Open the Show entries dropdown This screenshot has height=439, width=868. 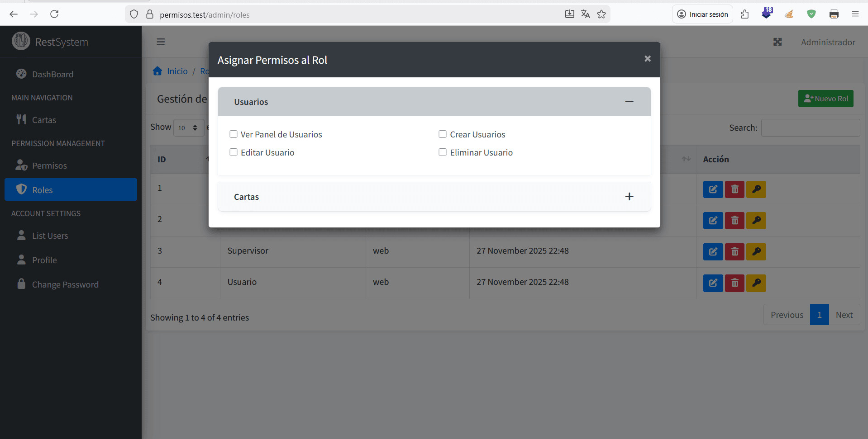tap(188, 128)
